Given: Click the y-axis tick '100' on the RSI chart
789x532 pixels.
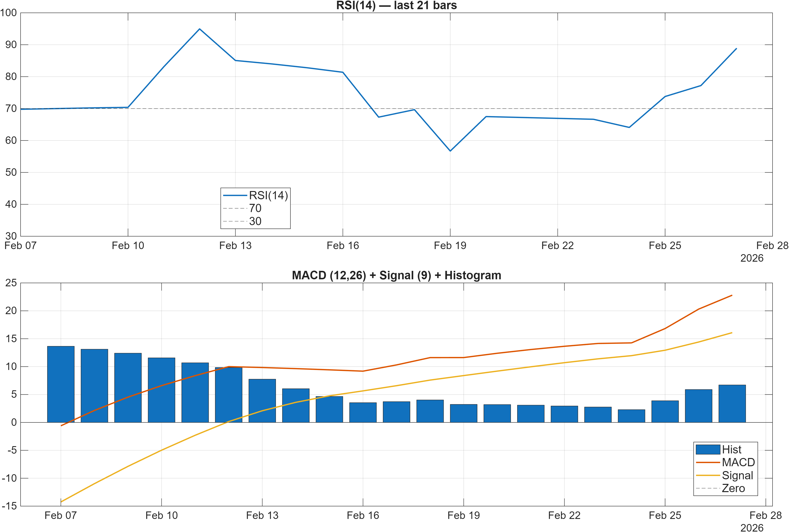Looking at the screenshot, I should [8, 13].
